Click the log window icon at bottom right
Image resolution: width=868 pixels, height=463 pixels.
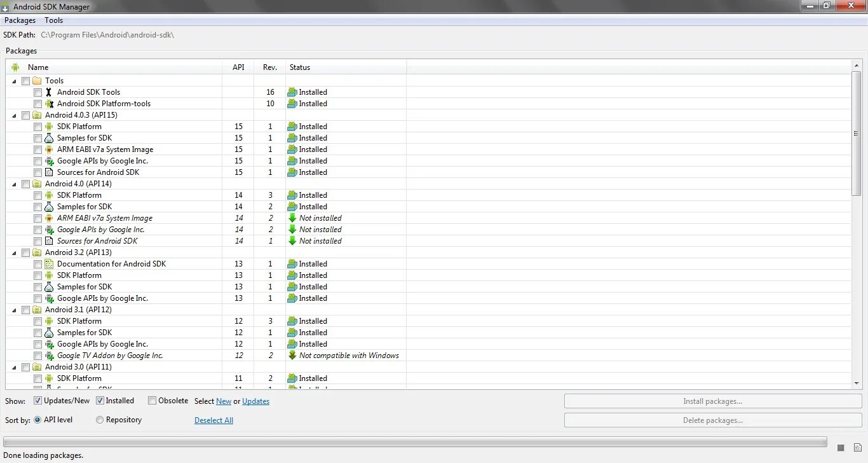click(857, 448)
